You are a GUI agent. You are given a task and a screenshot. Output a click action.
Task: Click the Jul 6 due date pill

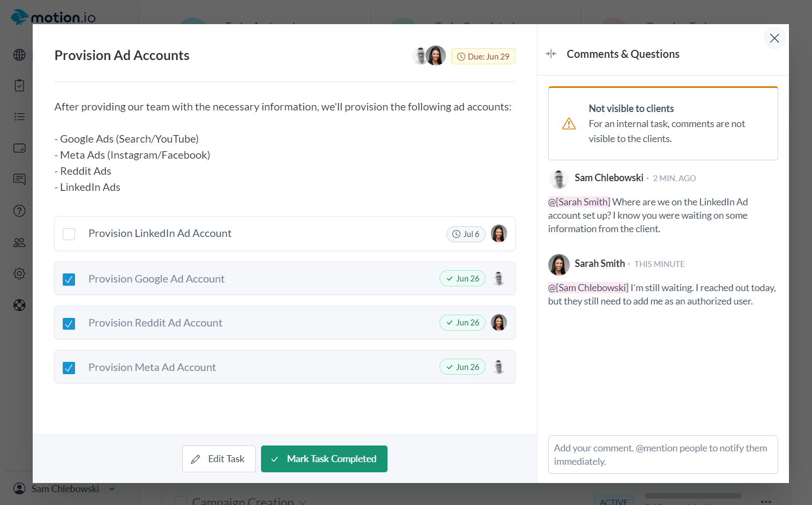[x=466, y=234]
